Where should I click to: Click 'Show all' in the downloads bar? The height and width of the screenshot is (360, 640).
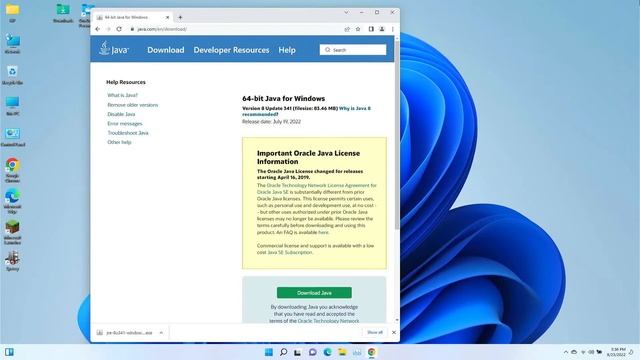click(x=375, y=332)
